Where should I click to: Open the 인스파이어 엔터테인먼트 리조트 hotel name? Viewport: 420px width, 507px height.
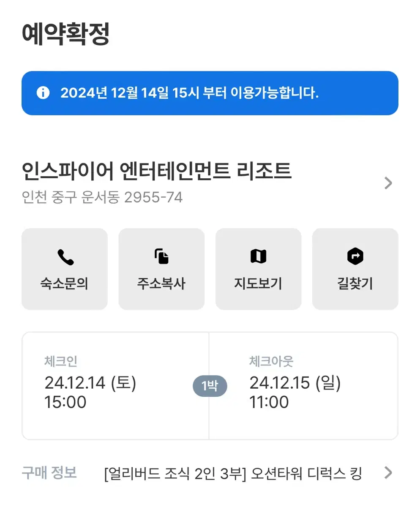(156, 172)
